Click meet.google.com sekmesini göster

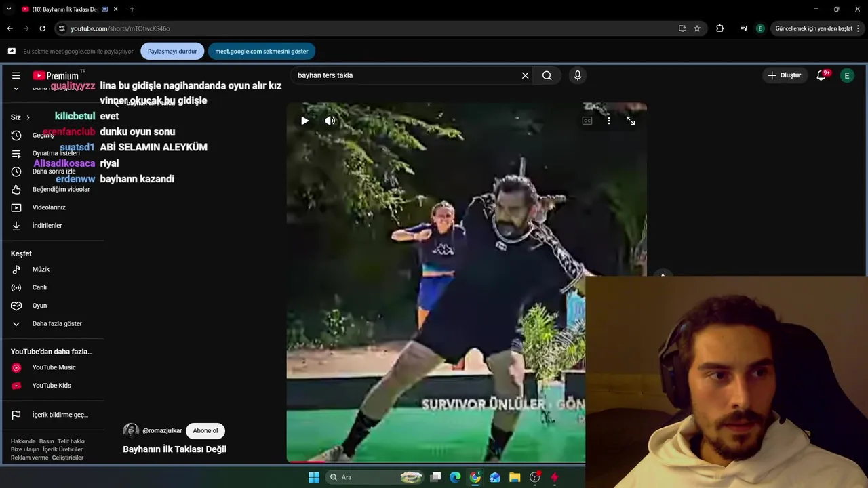[x=262, y=51]
